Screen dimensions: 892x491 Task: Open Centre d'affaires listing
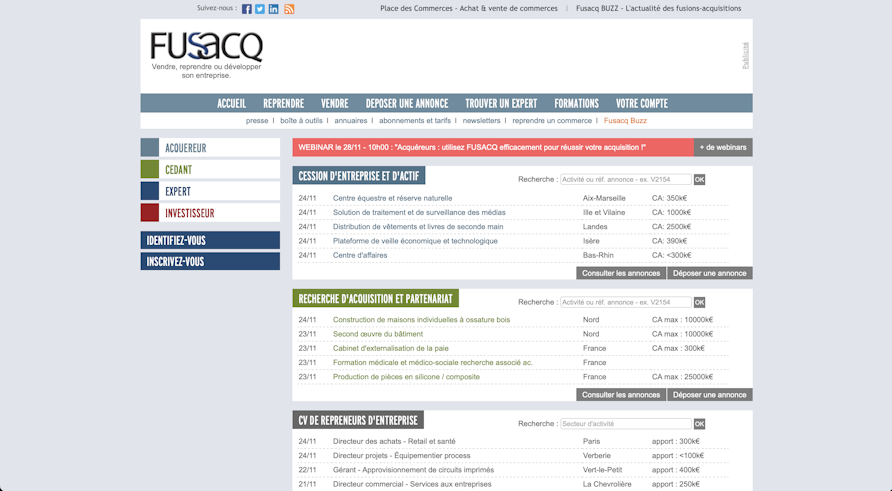coord(360,255)
